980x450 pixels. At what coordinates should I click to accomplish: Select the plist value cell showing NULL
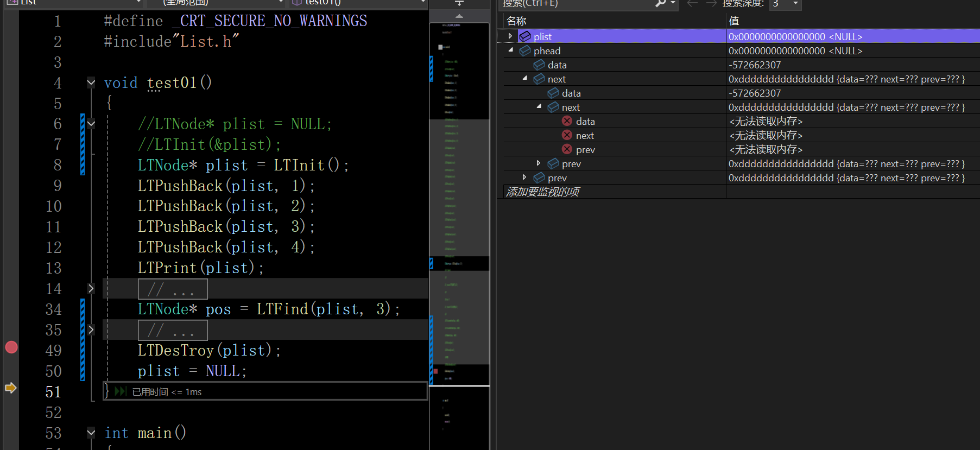852,36
